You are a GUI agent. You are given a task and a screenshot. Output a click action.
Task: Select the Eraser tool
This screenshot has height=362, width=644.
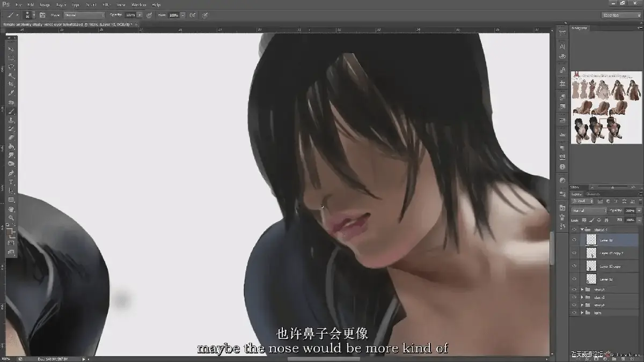click(11, 137)
